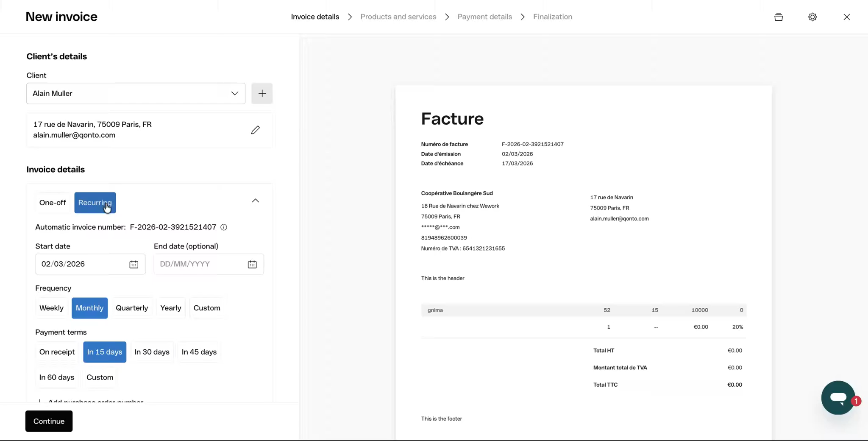Select Quarterly frequency option

pyautogui.click(x=132, y=308)
